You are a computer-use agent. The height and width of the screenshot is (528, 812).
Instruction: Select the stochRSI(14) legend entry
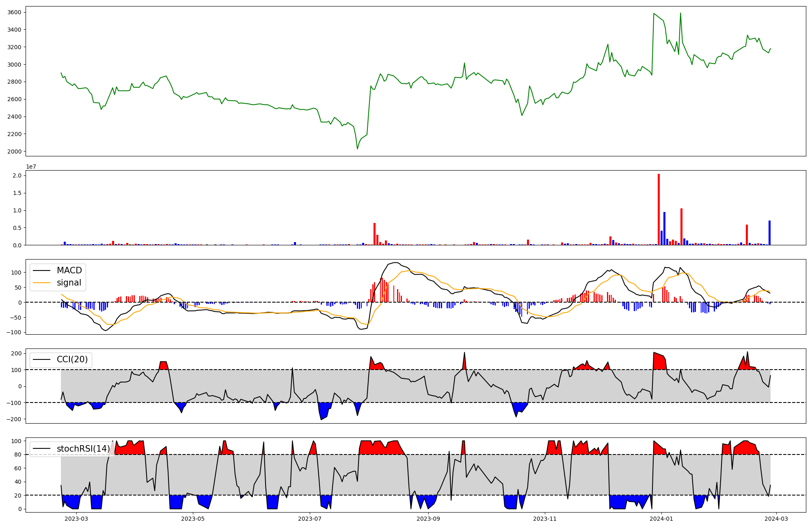click(83, 449)
